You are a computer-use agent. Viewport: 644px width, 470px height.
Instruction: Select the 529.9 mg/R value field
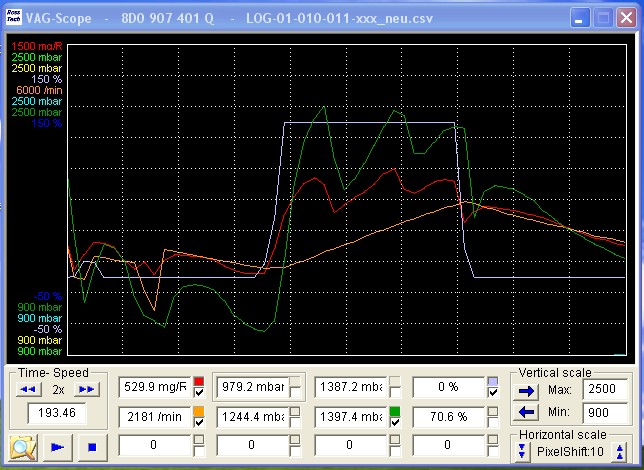[x=155, y=387]
